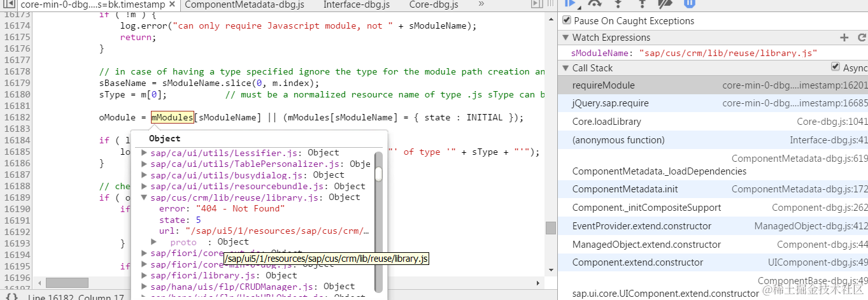Pretty print source with the braces icon
The height and width of the screenshot is (300, 868).
click(x=11, y=296)
